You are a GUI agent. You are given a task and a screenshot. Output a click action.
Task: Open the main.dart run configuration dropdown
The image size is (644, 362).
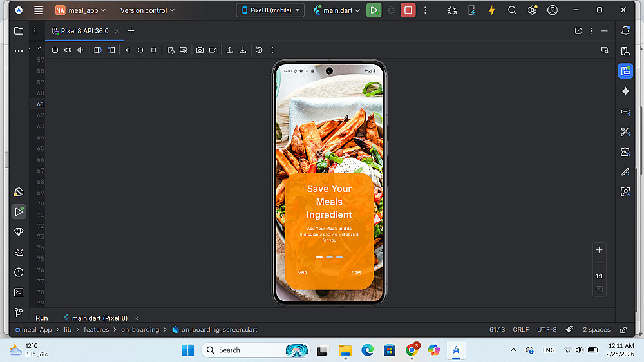tap(336, 10)
